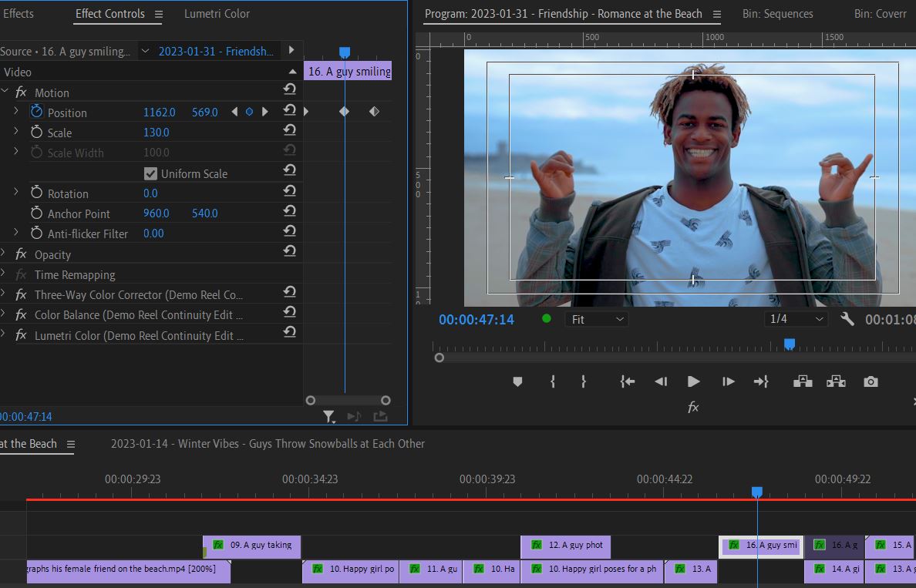The height and width of the screenshot is (588, 916).
Task: Step back one frame
Action: pyautogui.click(x=661, y=382)
